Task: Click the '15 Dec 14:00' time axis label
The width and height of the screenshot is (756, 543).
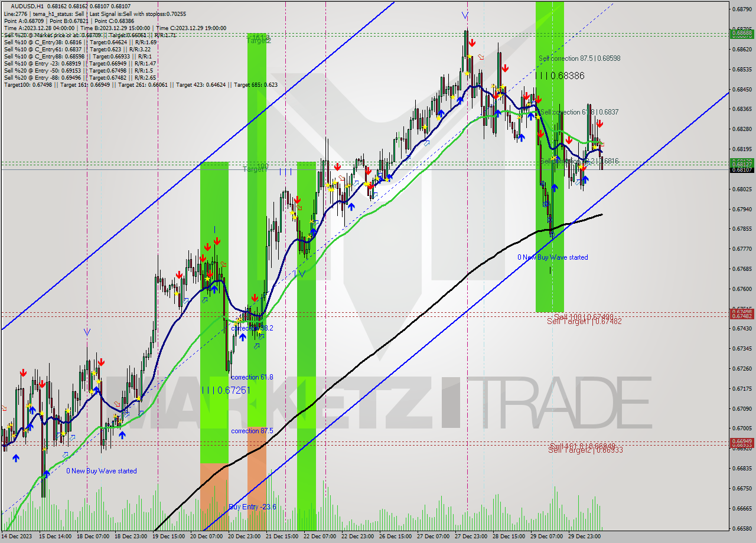Action: click(56, 537)
